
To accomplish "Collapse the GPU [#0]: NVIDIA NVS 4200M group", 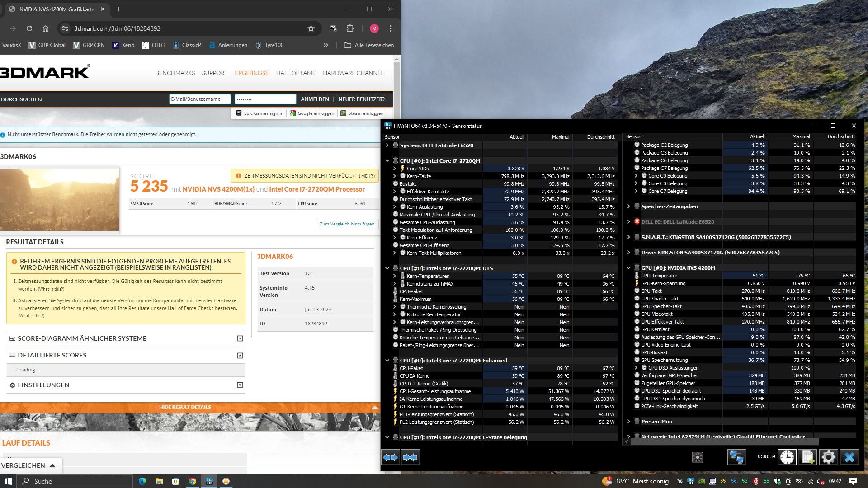I will [x=628, y=268].
